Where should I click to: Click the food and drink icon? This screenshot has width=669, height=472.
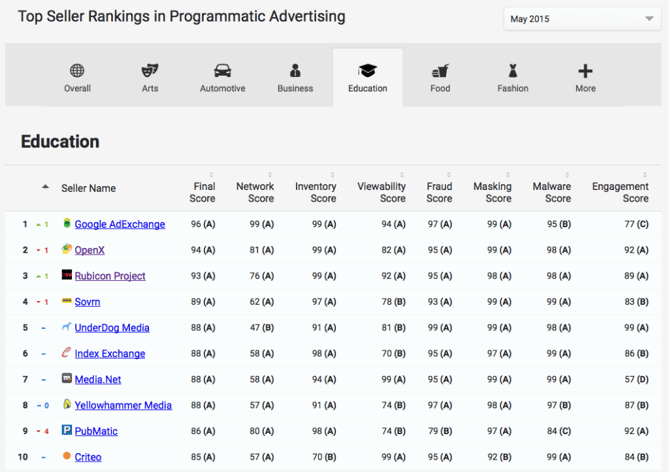tap(440, 70)
